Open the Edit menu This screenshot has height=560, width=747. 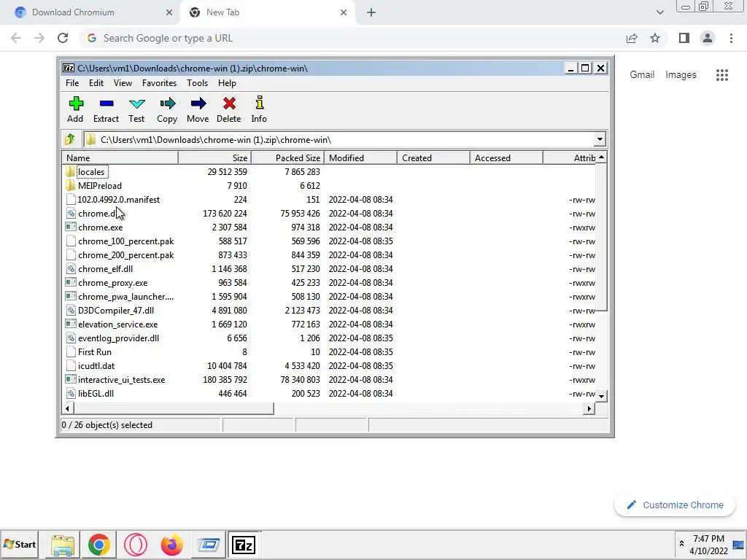(x=96, y=83)
